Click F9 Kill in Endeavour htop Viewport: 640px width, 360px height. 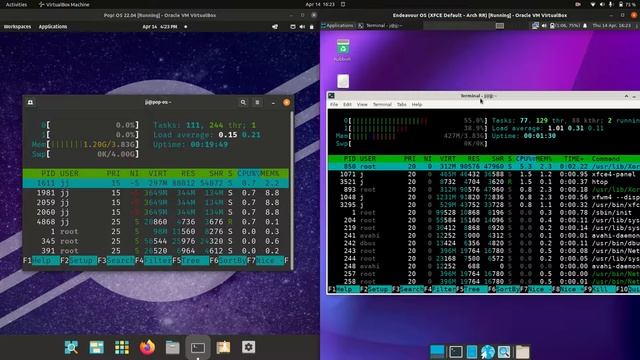point(600,289)
